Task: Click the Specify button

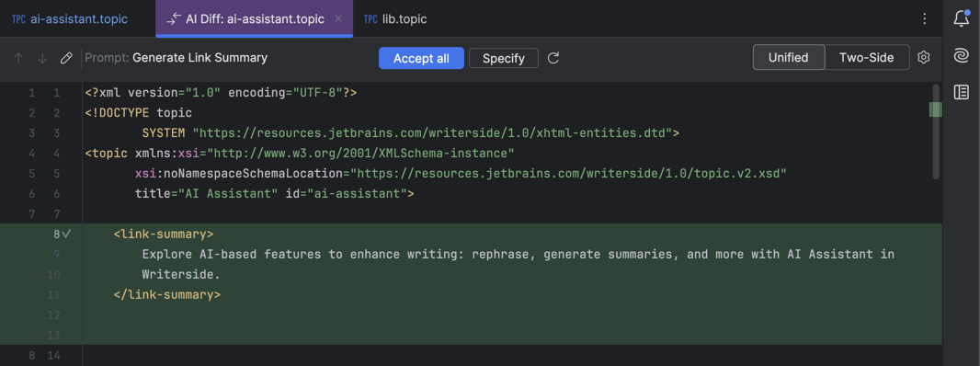Action: pos(504,58)
